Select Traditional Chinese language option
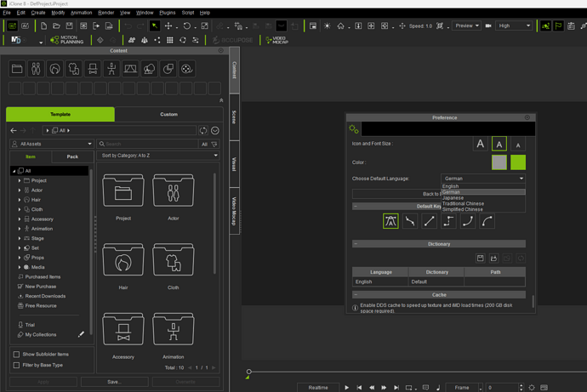Viewport: 587px width, 392px height. click(x=483, y=204)
